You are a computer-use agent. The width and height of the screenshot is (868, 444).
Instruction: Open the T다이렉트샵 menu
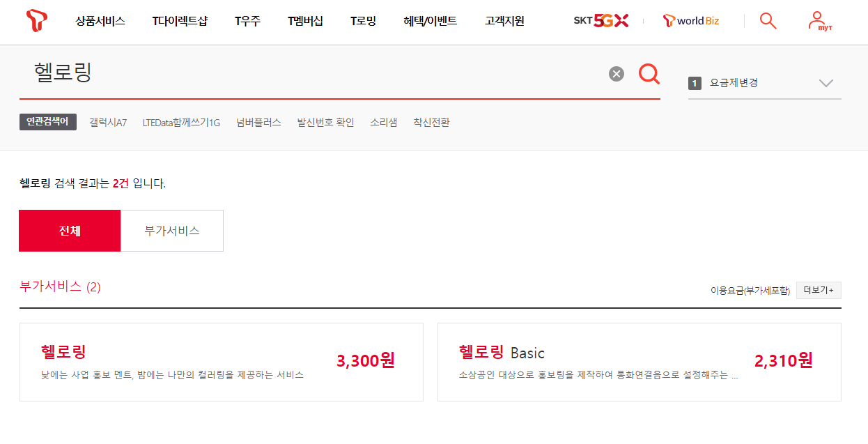[x=180, y=21]
